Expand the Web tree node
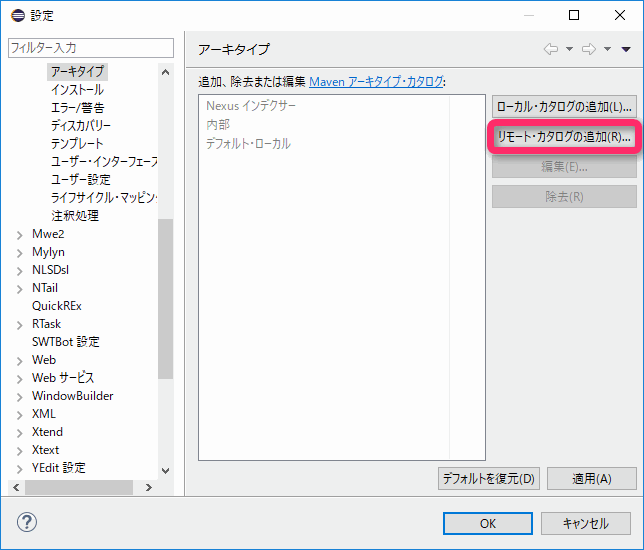Viewport: 644px width, 550px height. pyautogui.click(x=19, y=361)
